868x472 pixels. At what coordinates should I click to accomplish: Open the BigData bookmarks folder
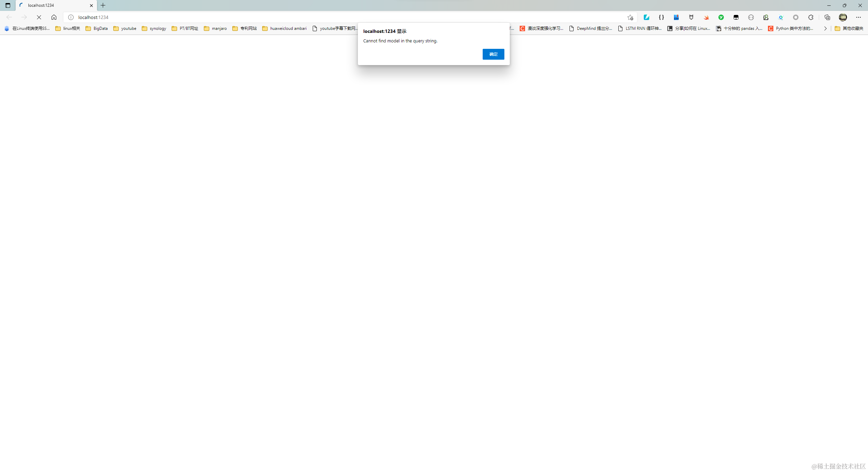tap(97, 28)
